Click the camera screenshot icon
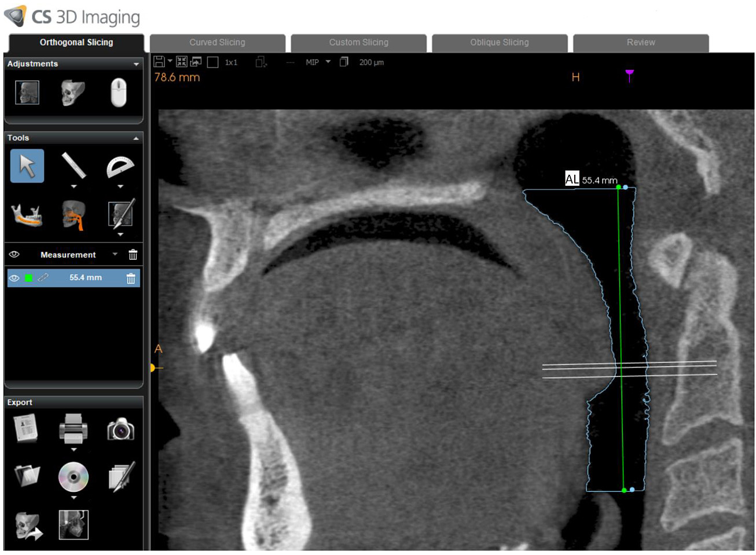 (120, 430)
